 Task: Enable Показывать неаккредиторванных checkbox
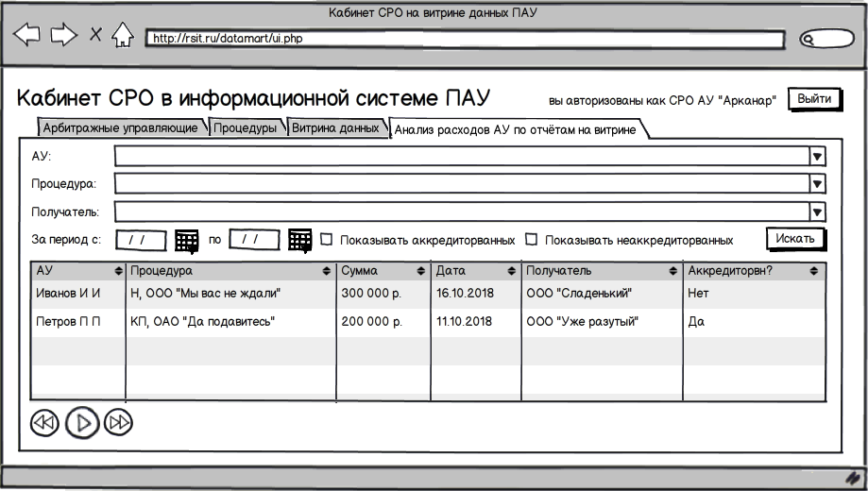tap(531, 240)
